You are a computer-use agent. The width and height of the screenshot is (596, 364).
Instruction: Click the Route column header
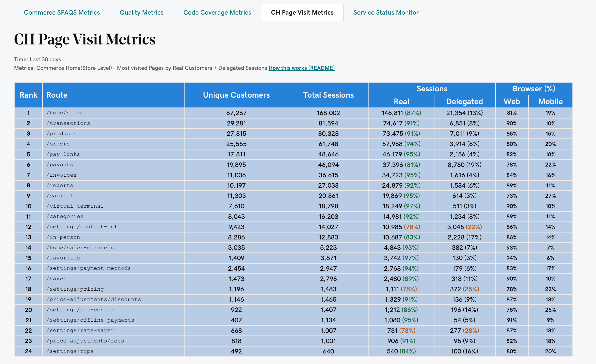57,95
